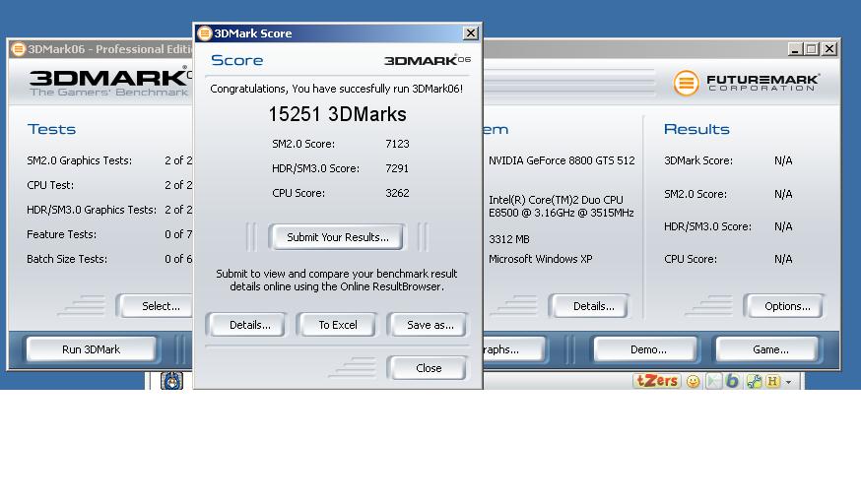
Task: Click the 3DMARK Gamers' Benchmark logo
Action: pos(110,83)
